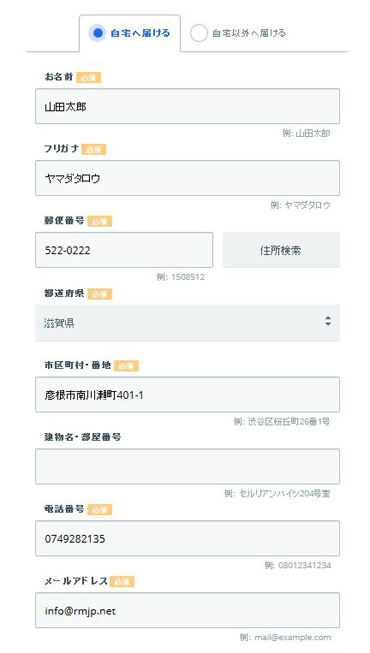Click the 必須 badge beside 都道府県

pyautogui.click(x=100, y=294)
